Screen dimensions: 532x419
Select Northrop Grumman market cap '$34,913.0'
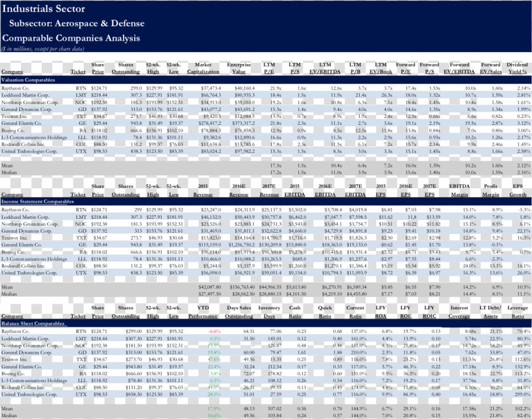point(211,102)
